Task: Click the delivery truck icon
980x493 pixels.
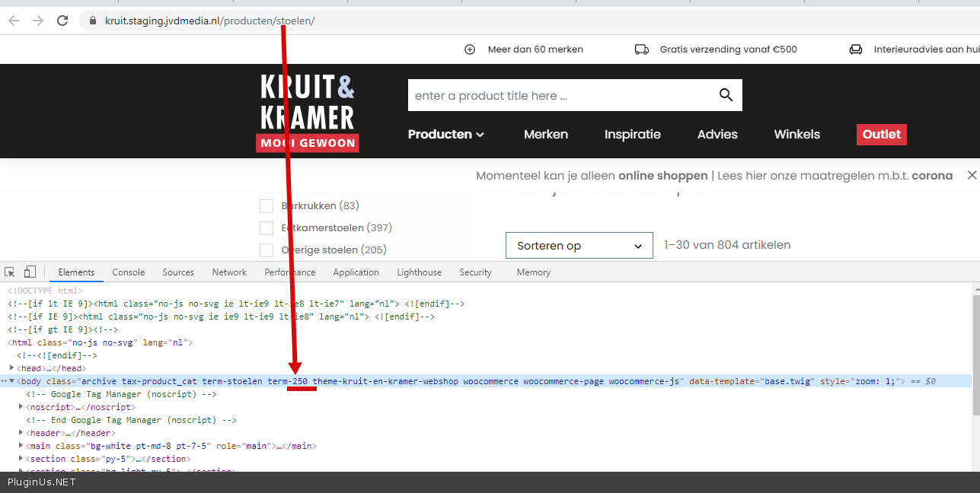Action: (x=641, y=49)
